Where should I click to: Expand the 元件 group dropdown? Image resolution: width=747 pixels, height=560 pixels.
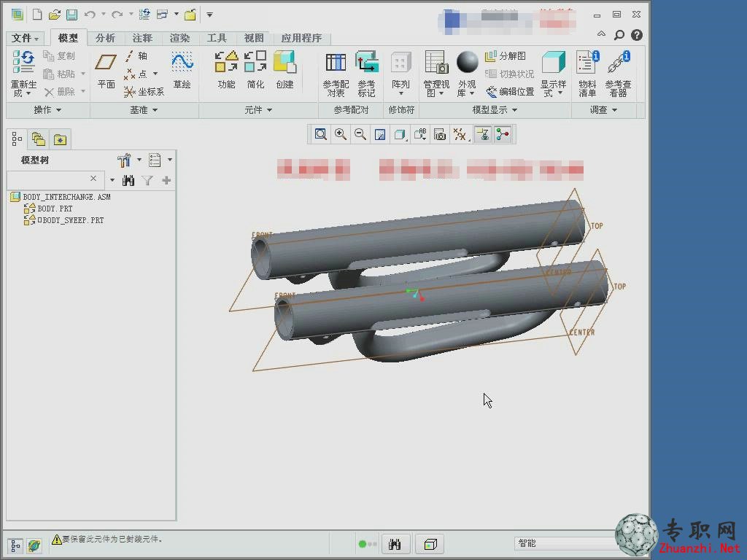click(258, 110)
